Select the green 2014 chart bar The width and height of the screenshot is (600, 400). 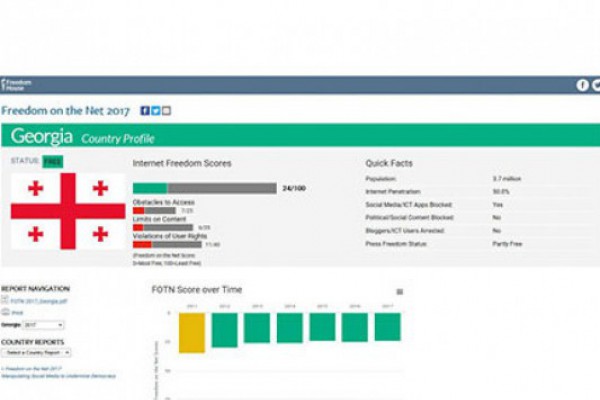point(290,328)
